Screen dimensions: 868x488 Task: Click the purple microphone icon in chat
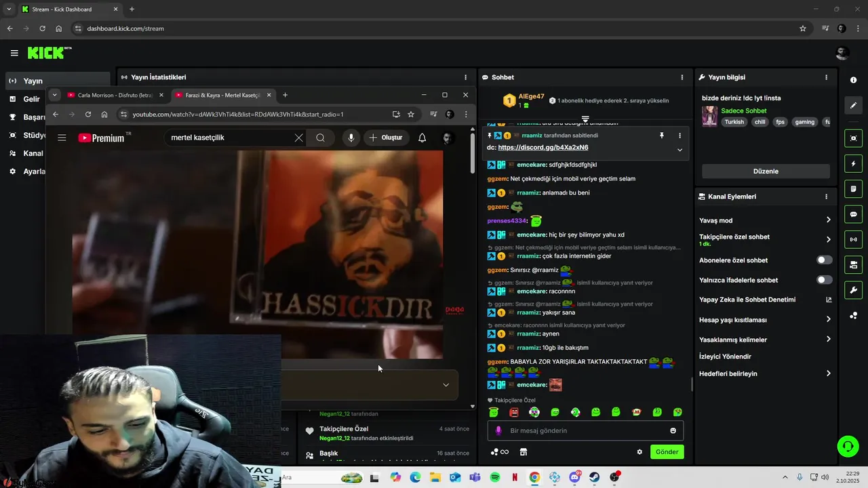(498, 430)
